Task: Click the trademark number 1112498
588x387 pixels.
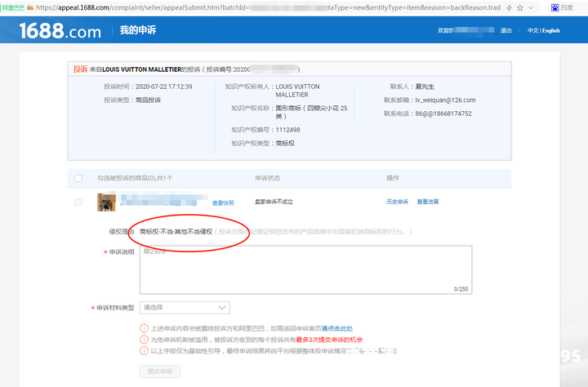Action: pos(287,130)
